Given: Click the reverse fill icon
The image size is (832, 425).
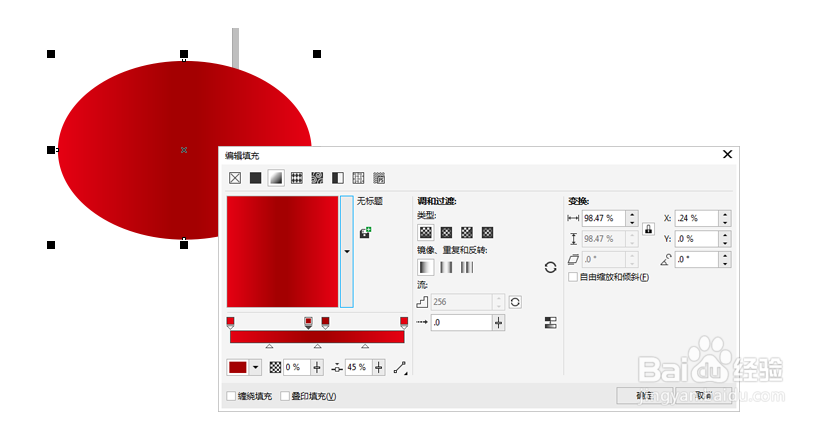Looking at the screenshot, I should point(550,267).
